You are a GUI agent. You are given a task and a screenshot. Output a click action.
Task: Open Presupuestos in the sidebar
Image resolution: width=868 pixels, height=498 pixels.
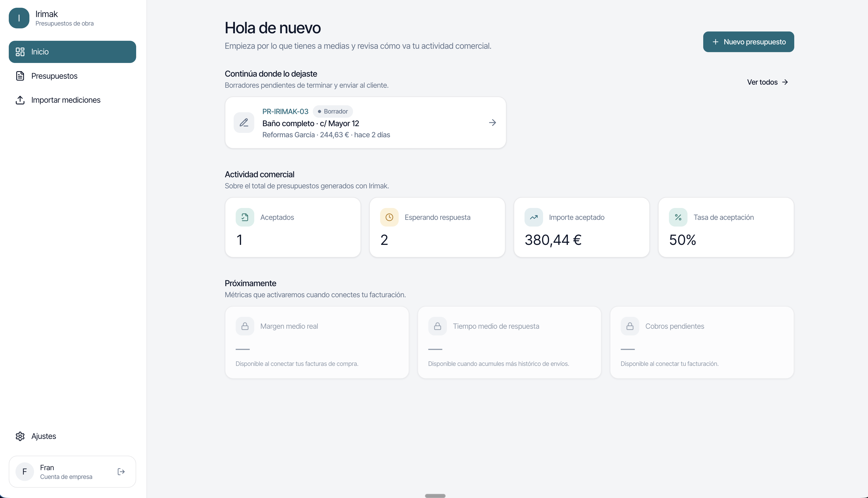pyautogui.click(x=72, y=76)
